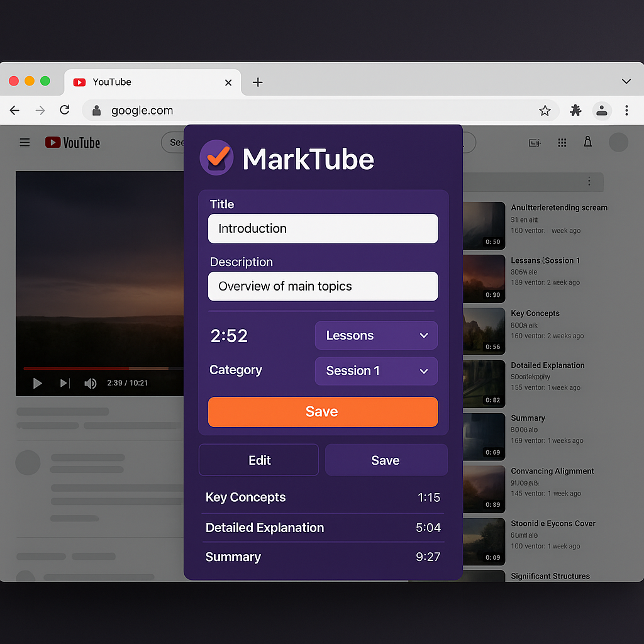Open YouTube notifications bell
The image size is (644, 644).
(x=588, y=142)
